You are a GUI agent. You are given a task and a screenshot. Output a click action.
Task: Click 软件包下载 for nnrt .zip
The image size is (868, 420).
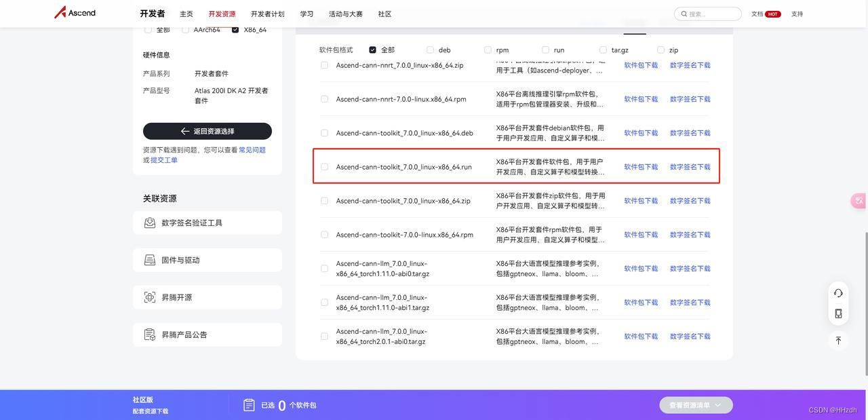[x=641, y=65]
